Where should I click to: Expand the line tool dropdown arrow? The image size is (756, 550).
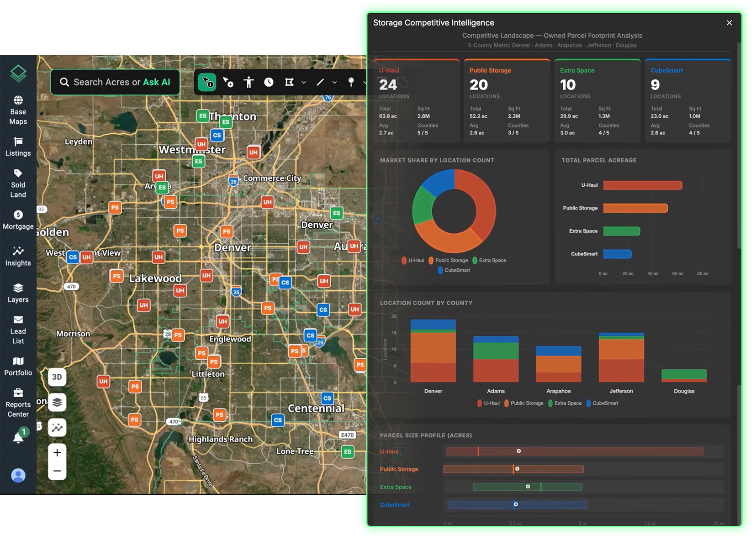click(x=334, y=83)
